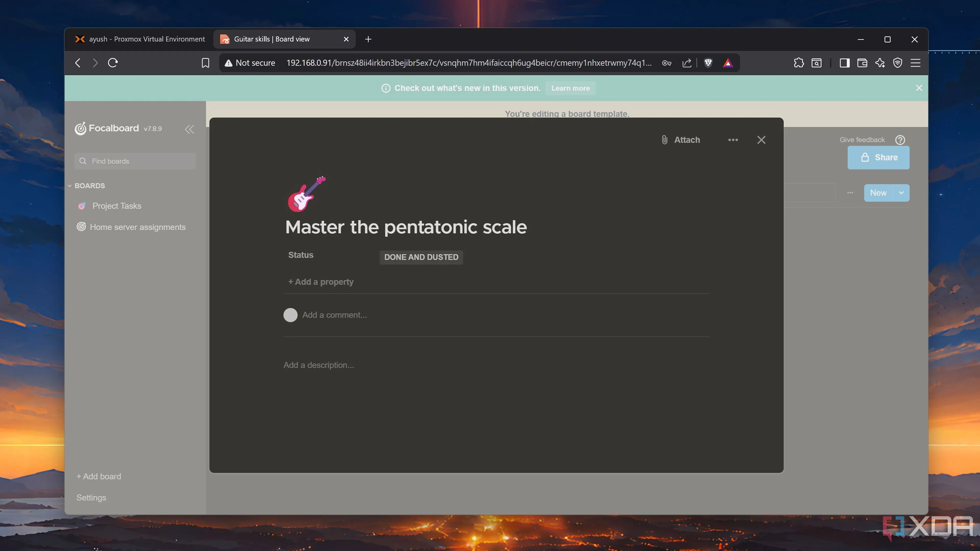This screenshot has width=980, height=551.
Task: Click the share page icon in address bar
Action: (x=687, y=63)
